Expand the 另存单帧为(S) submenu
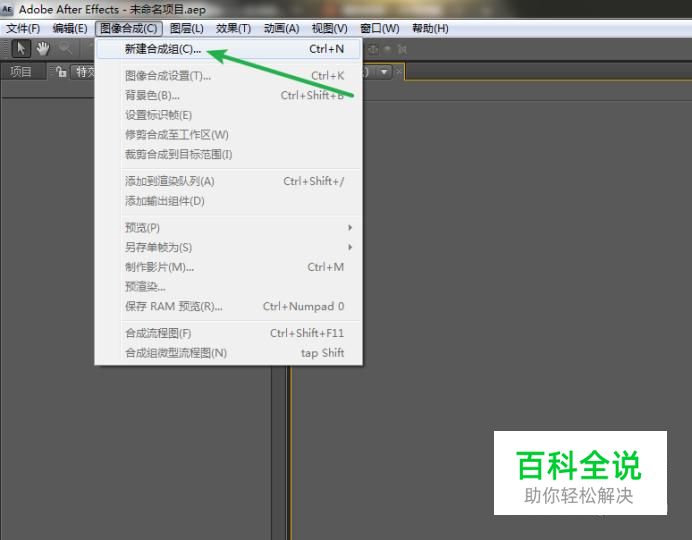Viewport: 692px width, 540px height. pos(229,247)
